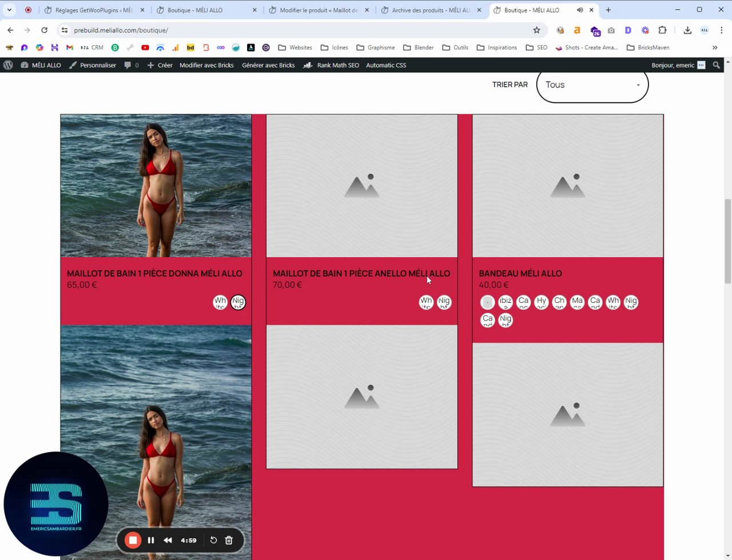Select White swatch on Anello product
Image resolution: width=732 pixels, height=560 pixels.
coord(426,302)
